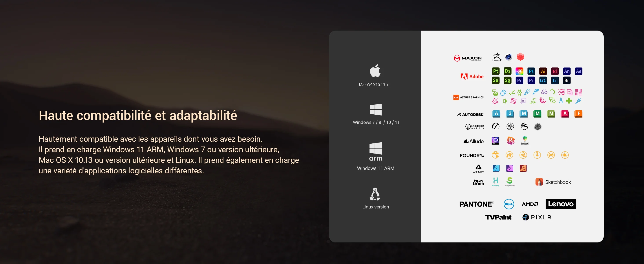The height and width of the screenshot is (264, 644).
Task: Click the Apple logo above Mac OS X10.13
Action: click(x=375, y=70)
